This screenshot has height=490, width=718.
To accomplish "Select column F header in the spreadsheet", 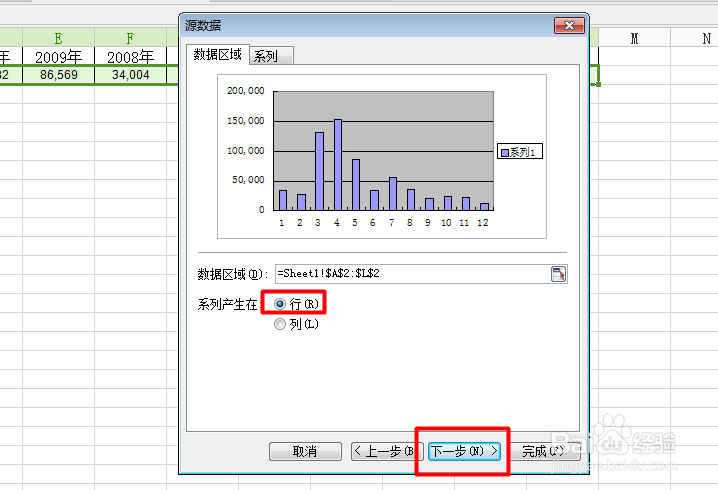I will point(131,38).
